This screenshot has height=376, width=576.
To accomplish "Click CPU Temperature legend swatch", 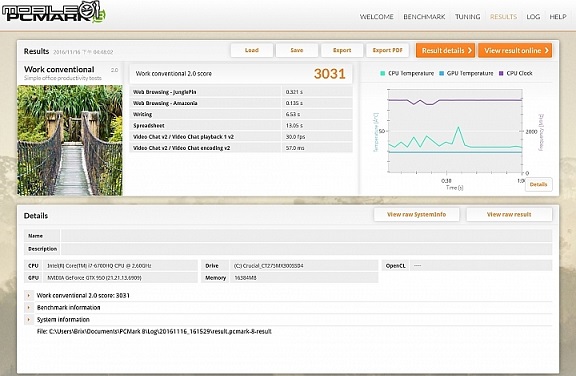I will pos(382,73).
